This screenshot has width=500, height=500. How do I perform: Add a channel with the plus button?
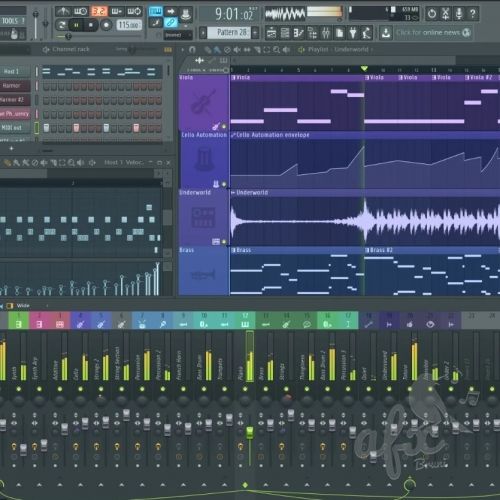[x=11, y=148]
